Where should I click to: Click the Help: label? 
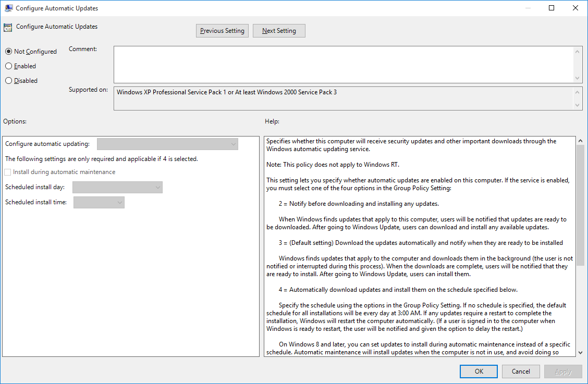coord(272,121)
